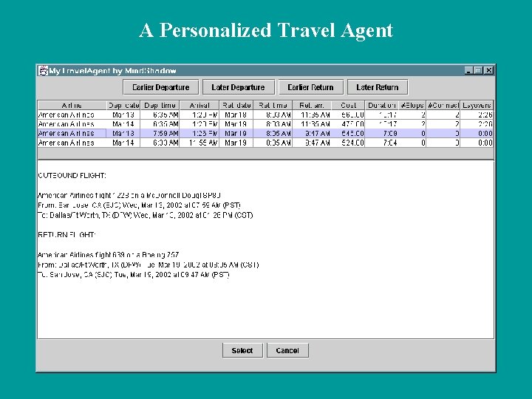Minimize the MyTravelAgent window

[468, 71]
